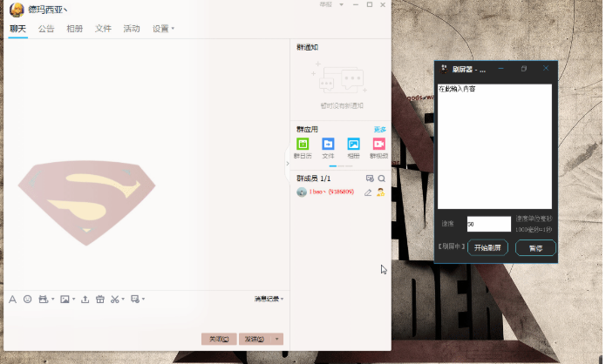Screen dimensions: 606x364
Task: Click the upload file arrow icon
Action: click(x=85, y=300)
